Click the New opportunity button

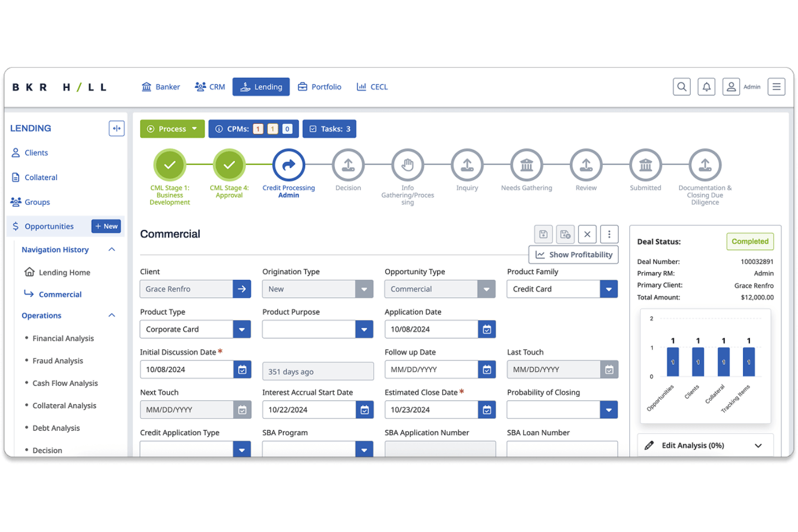pyautogui.click(x=106, y=226)
